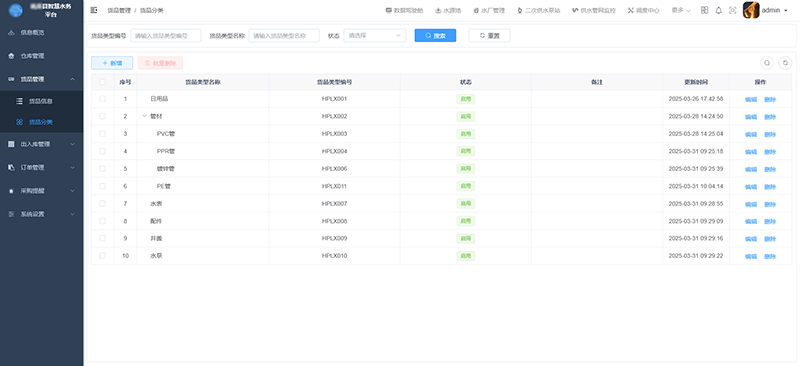
Task: Open the 水厂管理 top navigation item
Action: 489,10
